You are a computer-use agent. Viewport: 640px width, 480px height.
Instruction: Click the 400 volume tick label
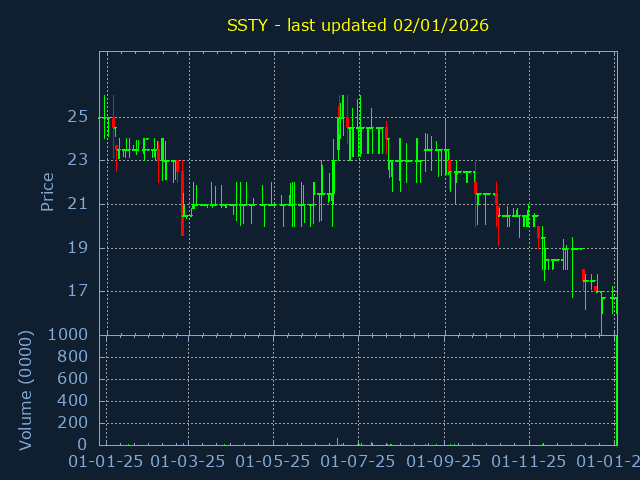(x=73, y=401)
